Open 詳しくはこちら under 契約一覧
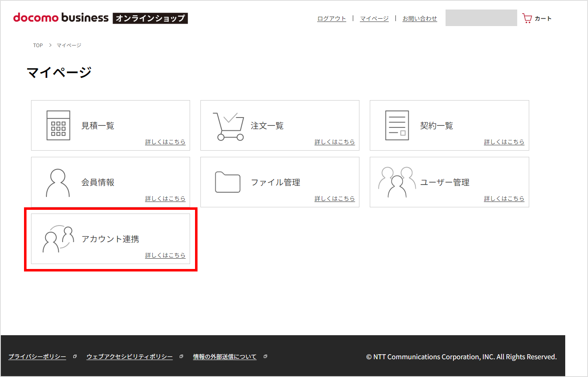The image size is (588, 377). 504,142
